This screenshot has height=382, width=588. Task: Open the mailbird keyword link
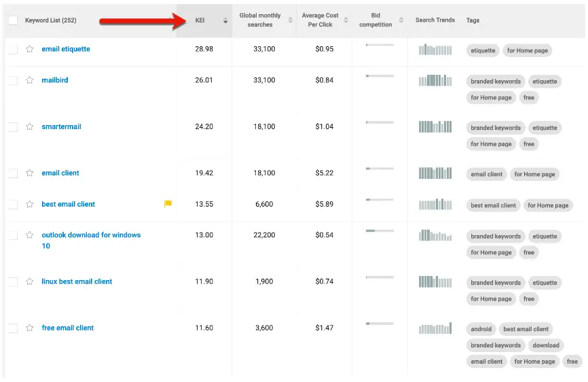pyautogui.click(x=55, y=80)
